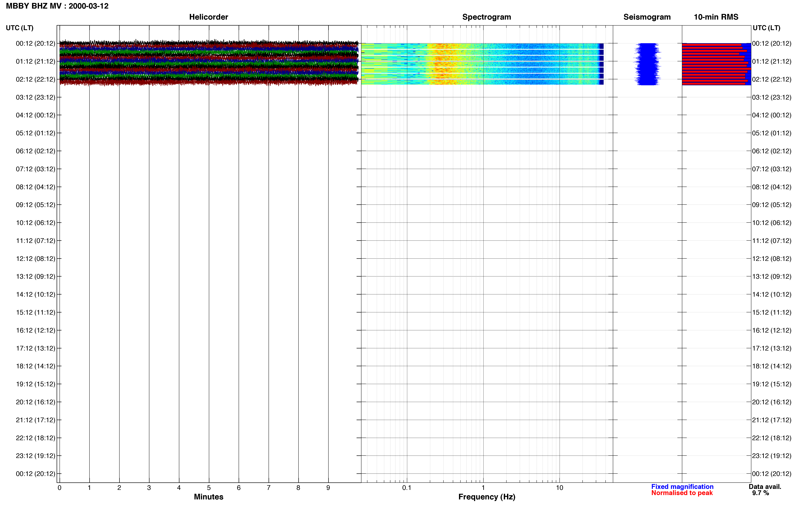This screenshot has height=508, width=812.
Task: Click '06:12 (02:12)' on the Helicorder time axis
Action: pos(36,151)
